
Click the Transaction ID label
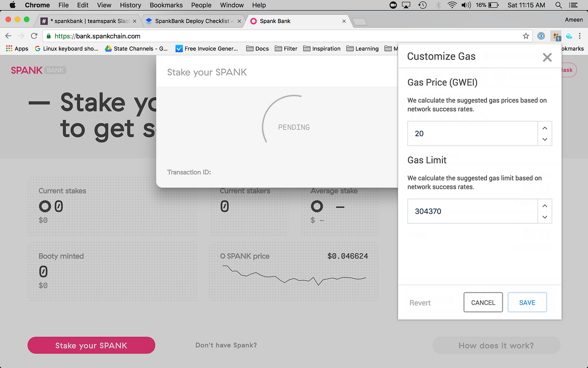click(189, 172)
